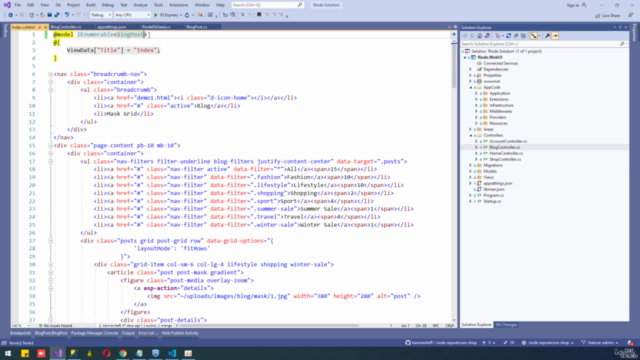Image resolution: width=640 pixels, height=360 pixels.
Task: Click the Find in Files toolbar icon
Action: [x=200, y=15]
